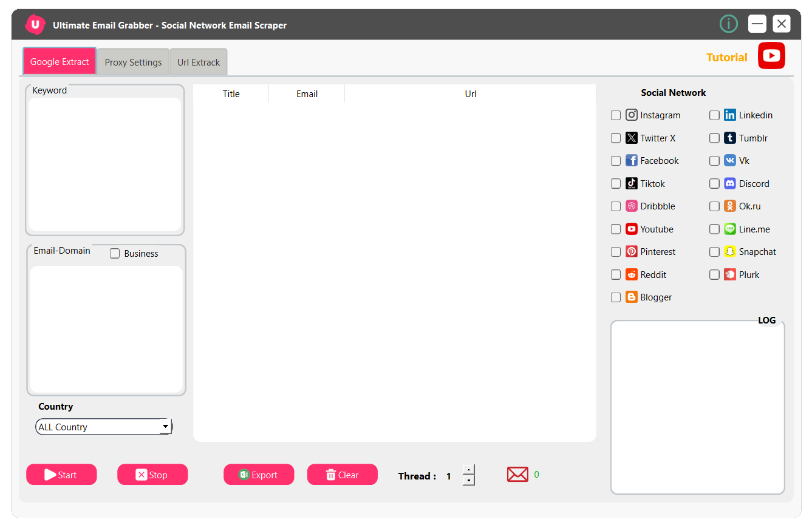The width and height of the screenshot is (812, 525).
Task: Enable the Blogger checkbox
Action: (616, 297)
